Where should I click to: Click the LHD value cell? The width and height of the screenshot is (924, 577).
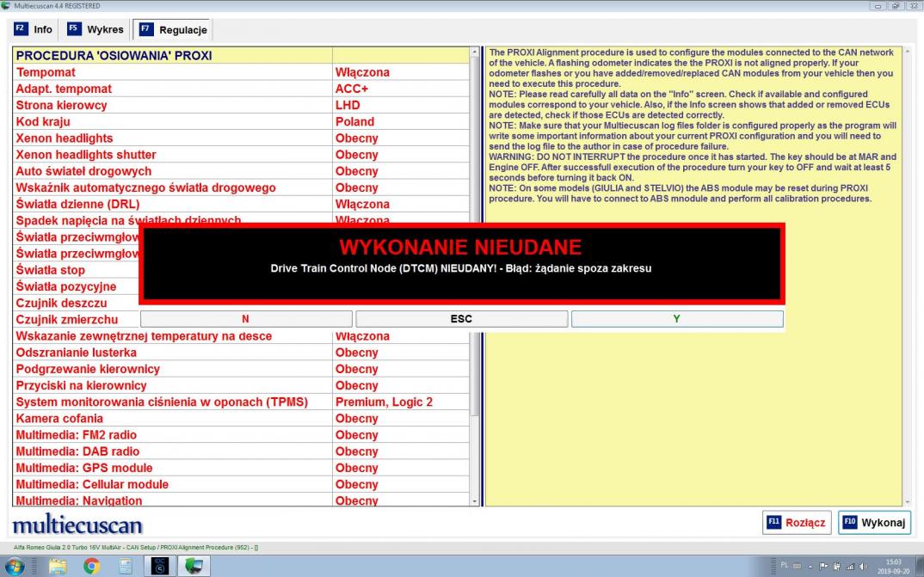click(401, 105)
